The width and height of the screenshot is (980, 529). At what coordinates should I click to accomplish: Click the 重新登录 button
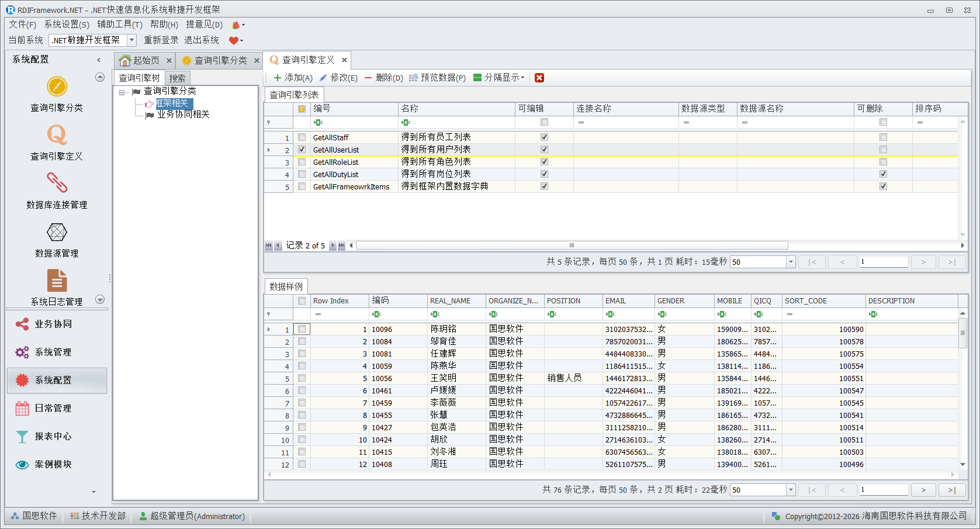[x=161, y=40]
